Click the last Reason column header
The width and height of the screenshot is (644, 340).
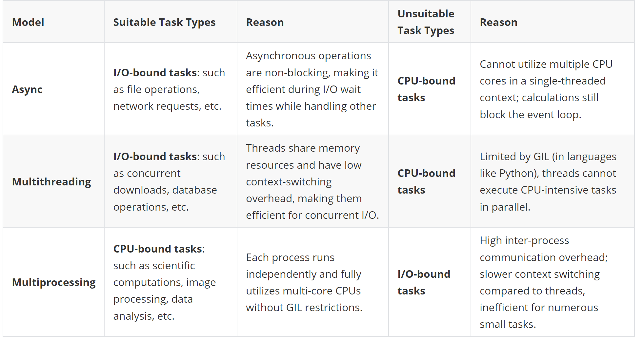(553, 22)
